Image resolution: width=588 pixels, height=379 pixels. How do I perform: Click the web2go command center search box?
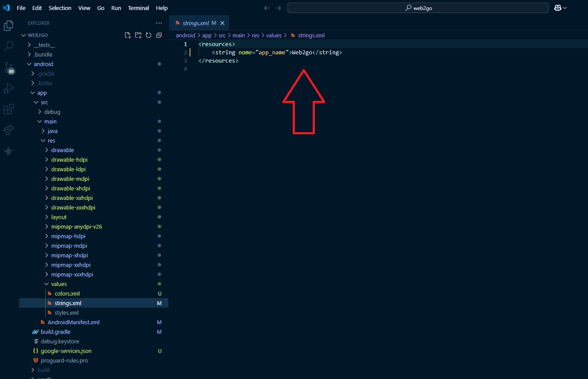[x=418, y=8]
